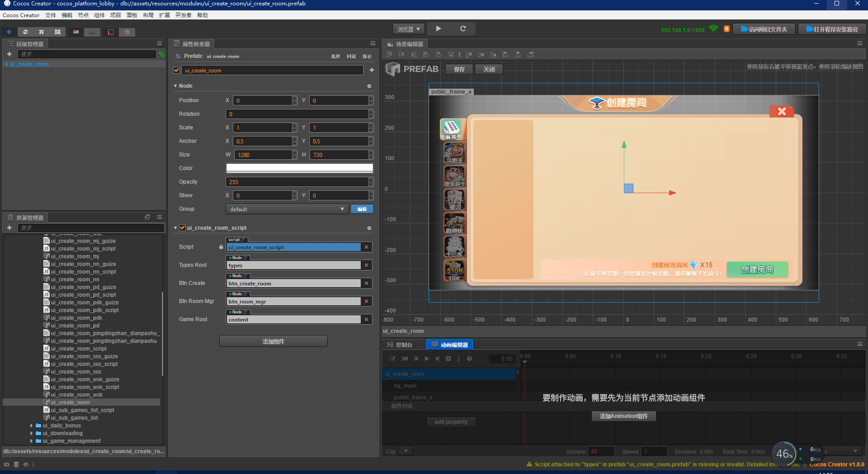Distribute nodes by top edges
Image resolution: width=868 pixels, height=474 pixels.
click(x=469, y=54)
